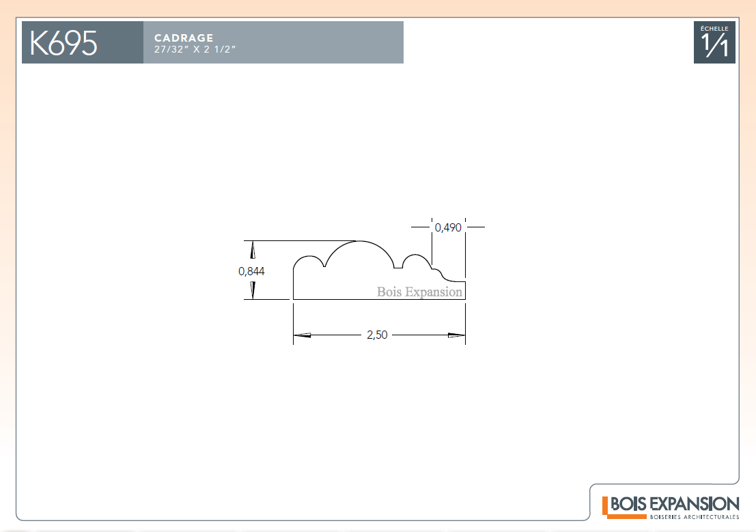Click the 0,490 dimension value

(448, 227)
